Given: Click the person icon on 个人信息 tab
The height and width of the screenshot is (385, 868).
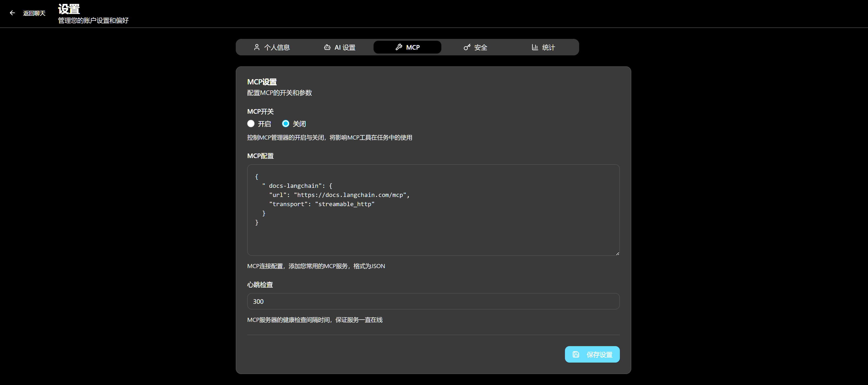Looking at the screenshot, I should 257,47.
